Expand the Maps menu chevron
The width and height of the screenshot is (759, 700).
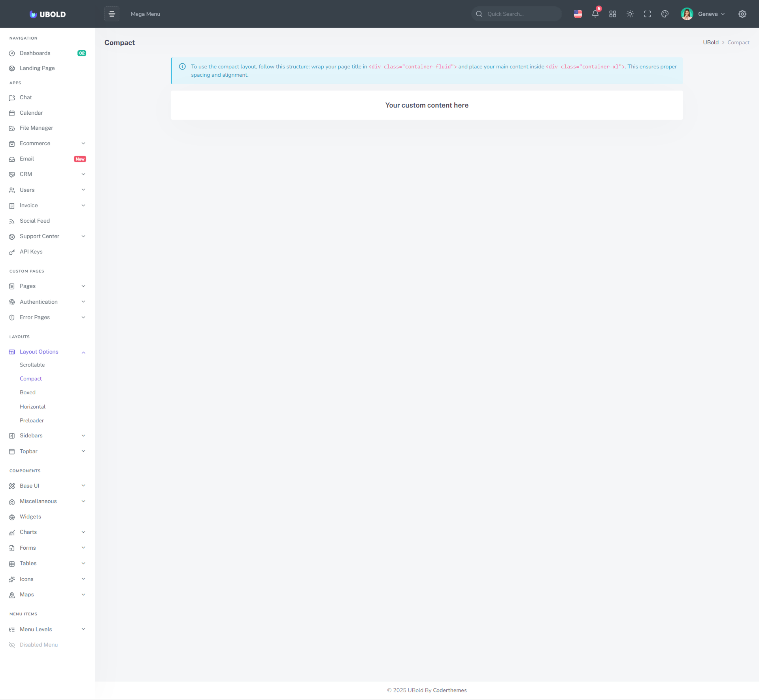(x=83, y=594)
